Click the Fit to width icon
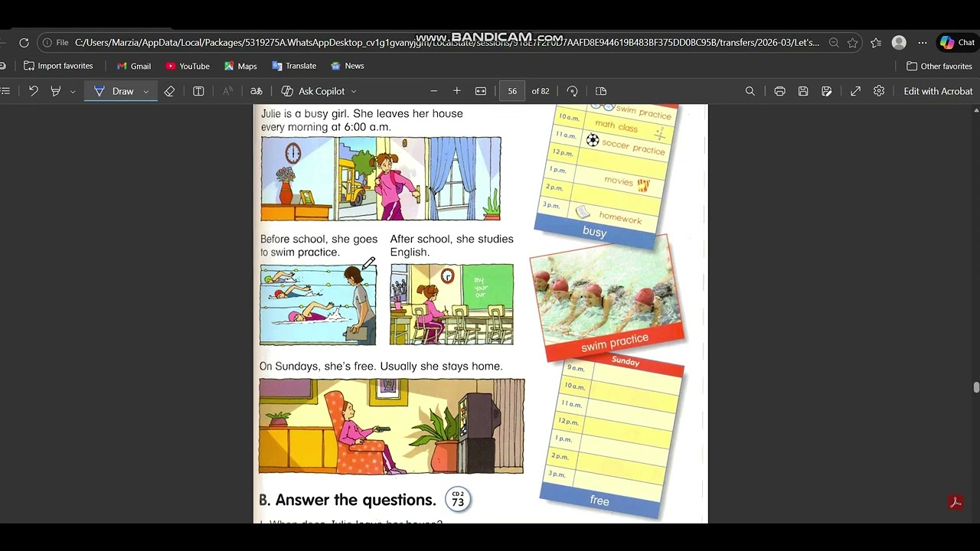 481,91
